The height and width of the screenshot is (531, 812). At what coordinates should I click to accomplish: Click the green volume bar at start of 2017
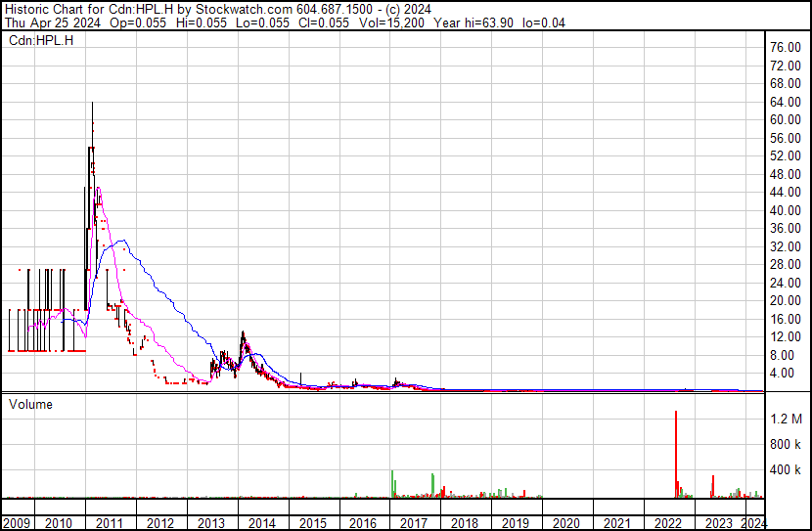pos(392,484)
